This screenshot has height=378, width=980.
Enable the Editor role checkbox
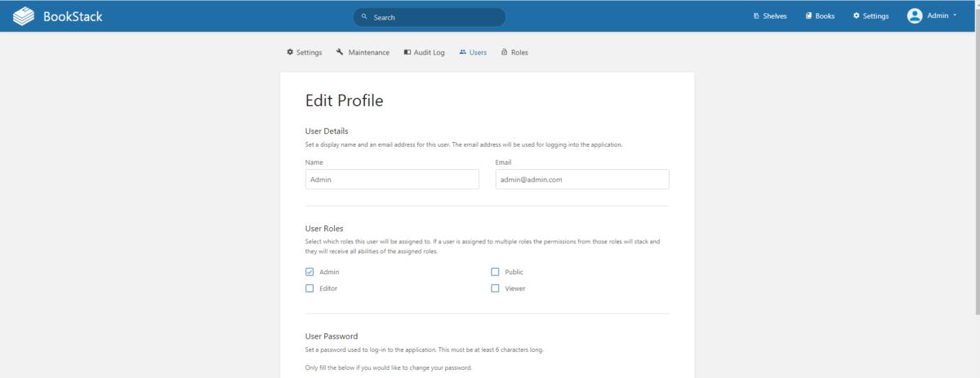(310, 288)
